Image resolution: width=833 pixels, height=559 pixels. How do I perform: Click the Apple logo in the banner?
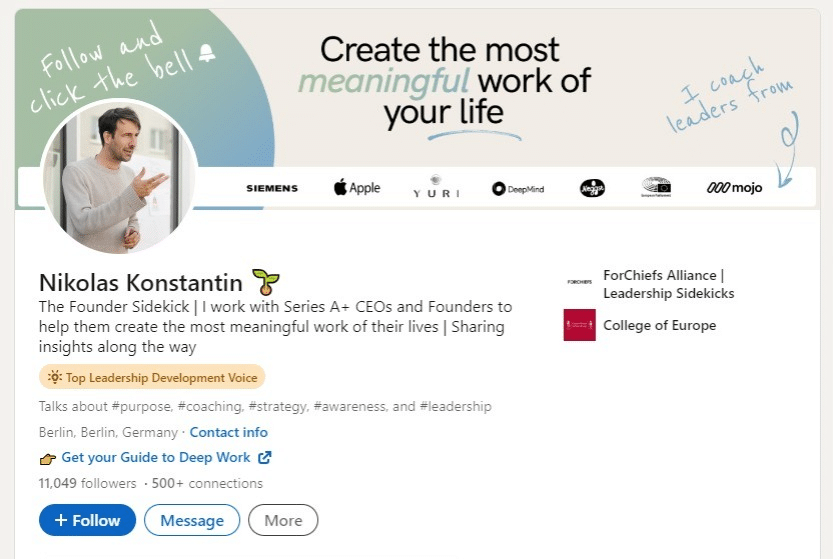click(357, 188)
